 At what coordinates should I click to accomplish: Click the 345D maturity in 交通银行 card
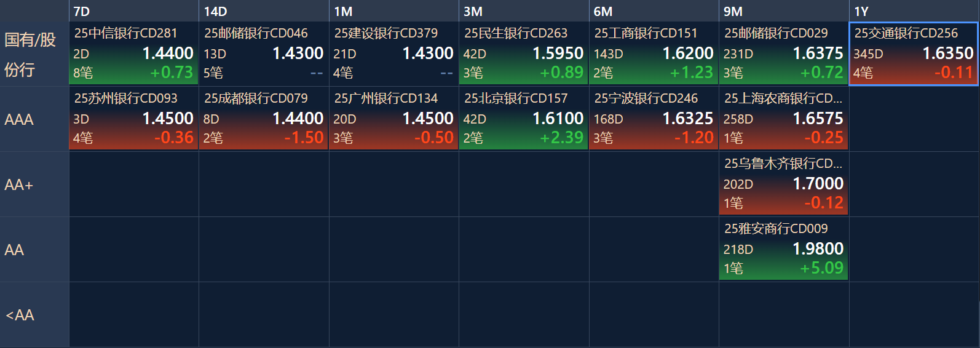(868, 54)
